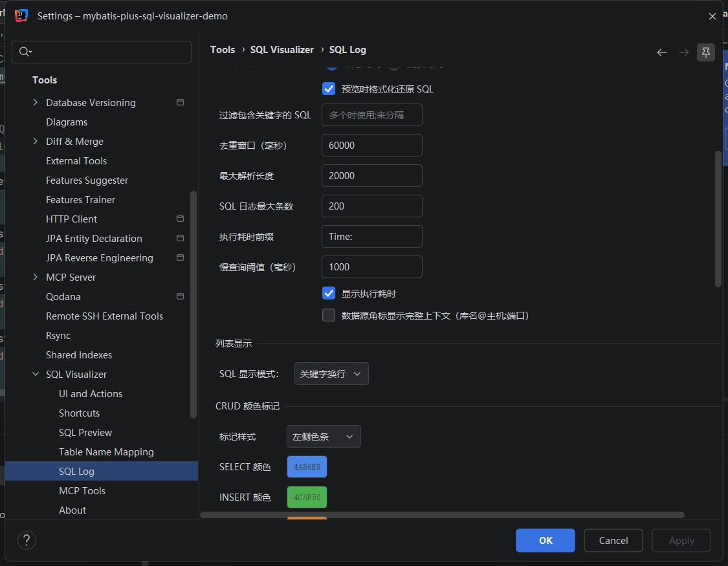Open help via question mark icon
Screen dimensions: 728x566
point(27,540)
